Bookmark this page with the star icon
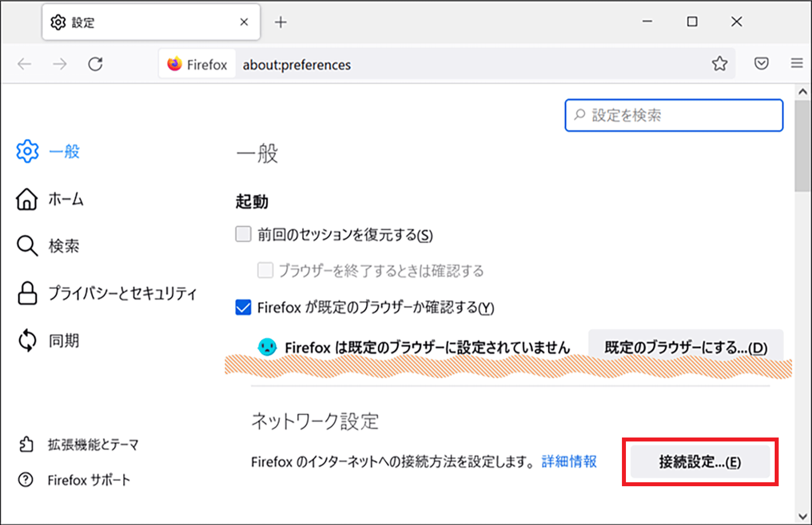 [x=719, y=64]
